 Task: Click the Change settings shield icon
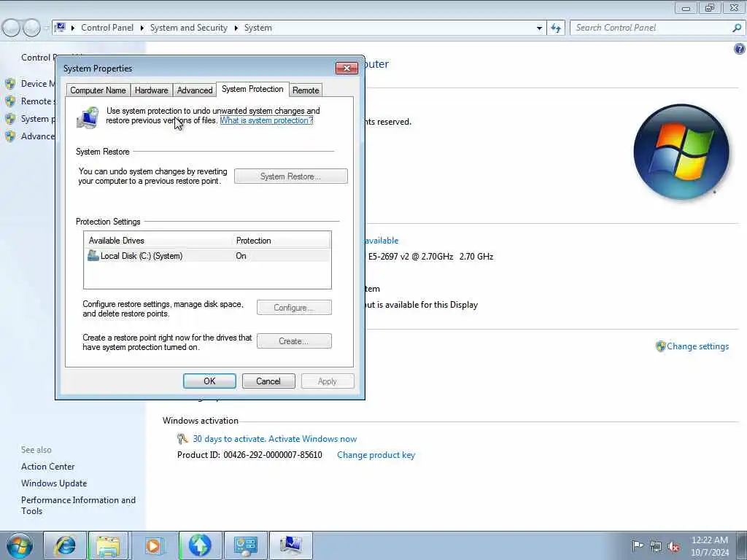[660, 346]
